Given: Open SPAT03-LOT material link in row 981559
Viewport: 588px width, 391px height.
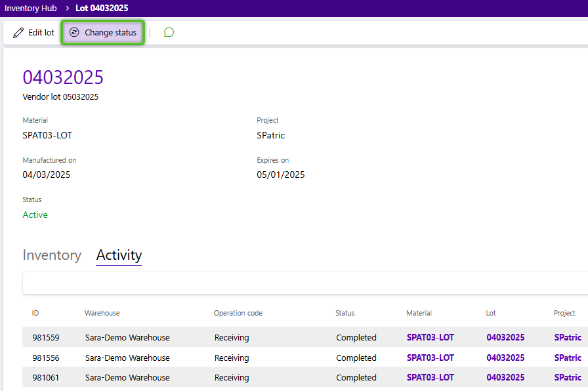Looking at the screenshot, I should click(430, 338).
